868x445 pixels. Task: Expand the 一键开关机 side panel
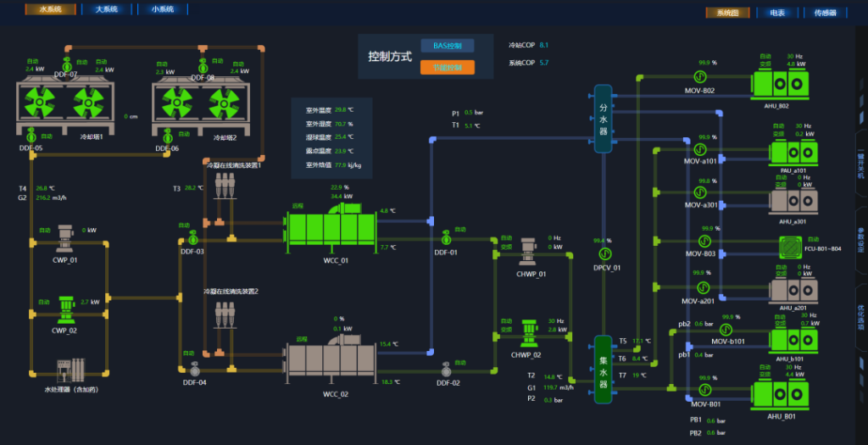861,163
